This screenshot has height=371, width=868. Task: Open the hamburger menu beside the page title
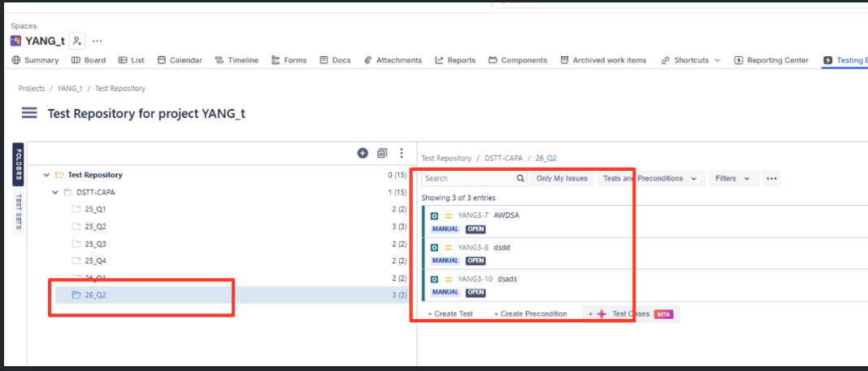29,113
